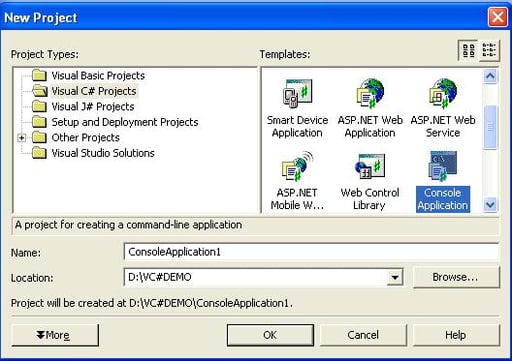Switch templates to small icons view

[489, 50]
